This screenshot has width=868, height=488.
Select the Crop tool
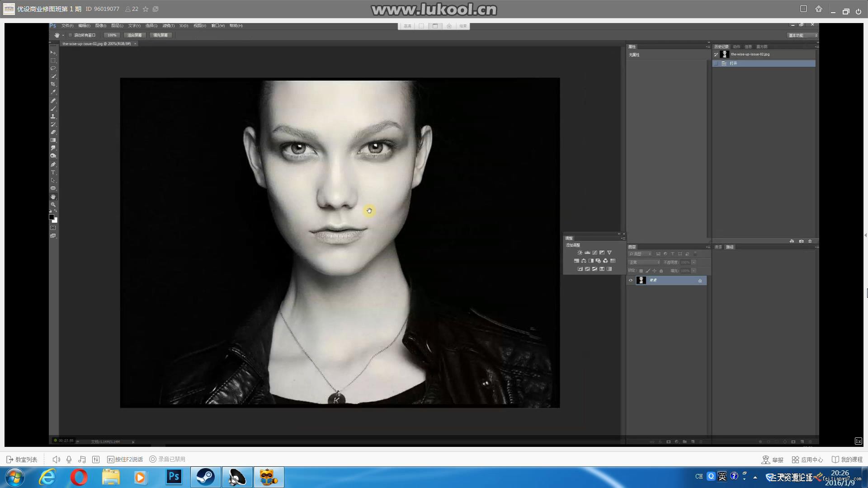54,84
